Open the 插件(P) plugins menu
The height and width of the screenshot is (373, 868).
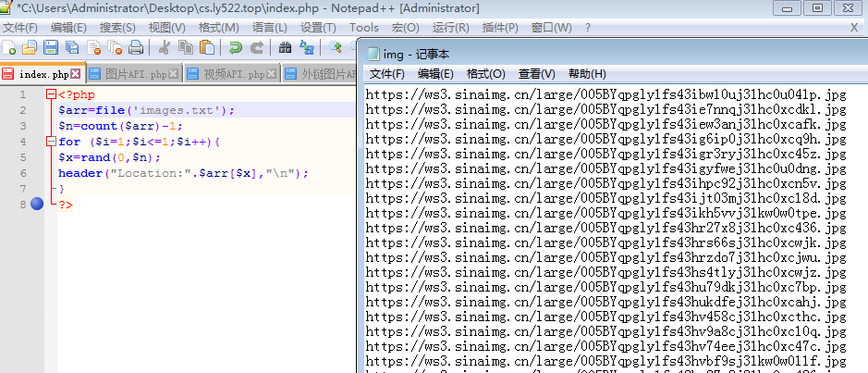500,28
